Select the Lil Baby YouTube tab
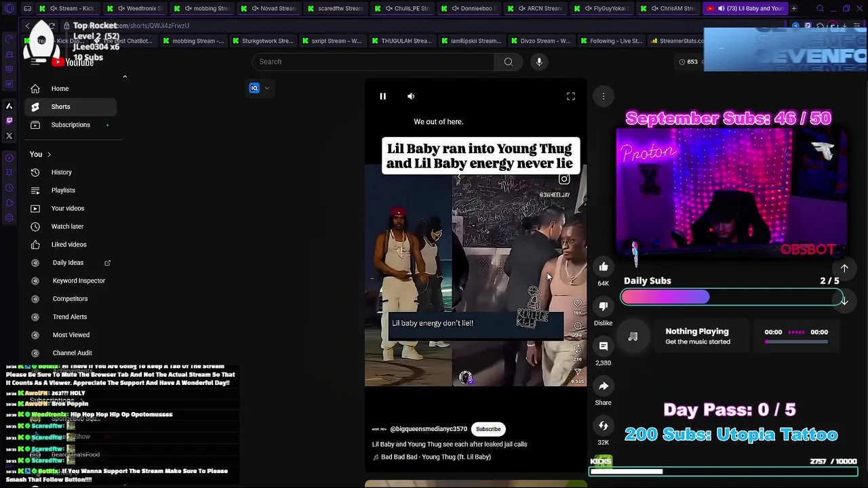 [745, 9]
